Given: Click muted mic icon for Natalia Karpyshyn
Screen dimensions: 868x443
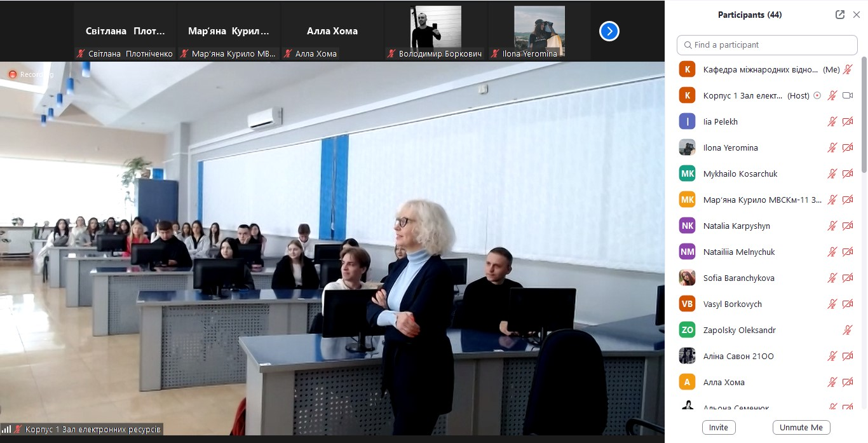Looking at the screenshot, I should pos(832,226).
